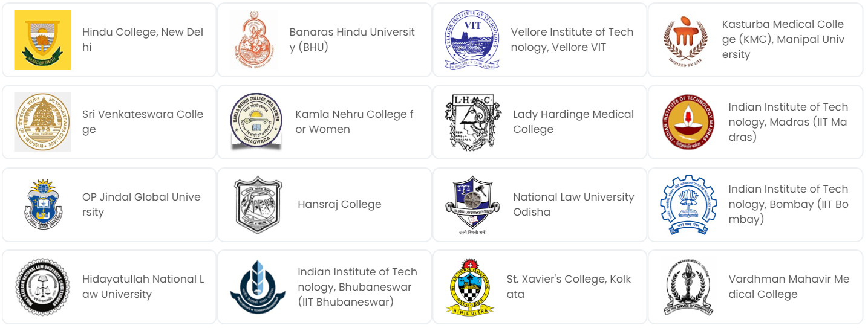The image size is (868, 328).
Task: Select the VIT Vellore round seal logo
Action: pyautogui.click(x=472, y=40)
